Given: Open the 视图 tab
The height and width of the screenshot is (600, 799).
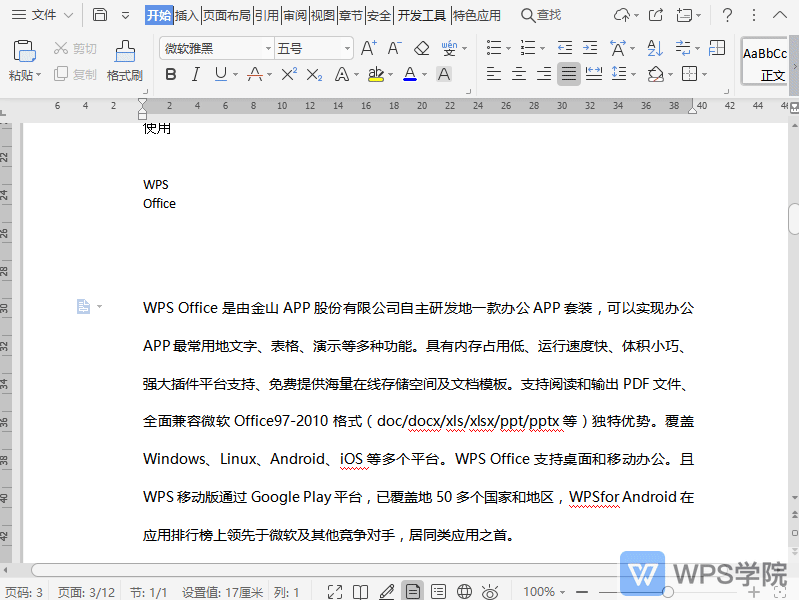Looking at the screenshot, I should tap(323, 15).
